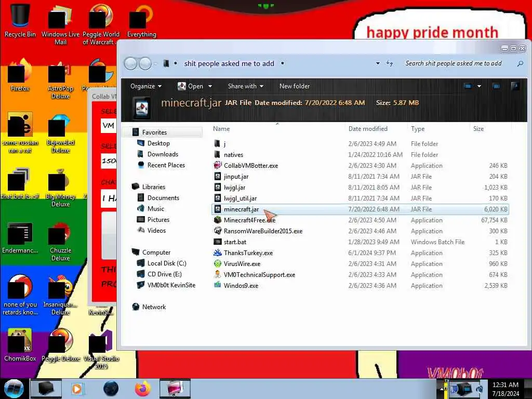The width and height of the screenshot is (532, 399).
Task: Select the RansomWareBuilder2015.exe icon
Action: tap(218, 231)
